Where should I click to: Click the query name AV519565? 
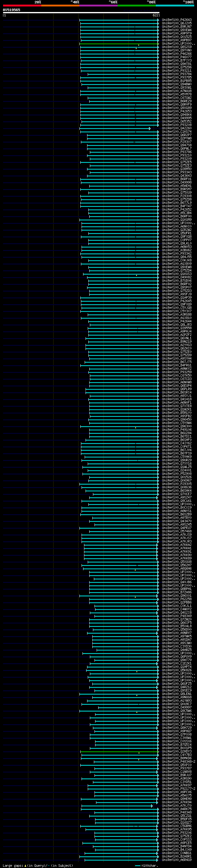pos(11,10)
